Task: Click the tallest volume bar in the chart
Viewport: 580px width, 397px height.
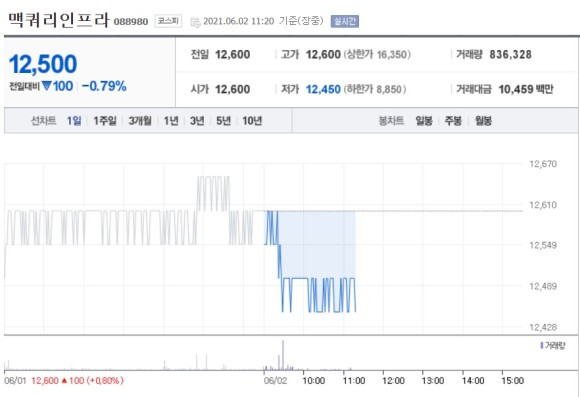Action: pos(283,355)
